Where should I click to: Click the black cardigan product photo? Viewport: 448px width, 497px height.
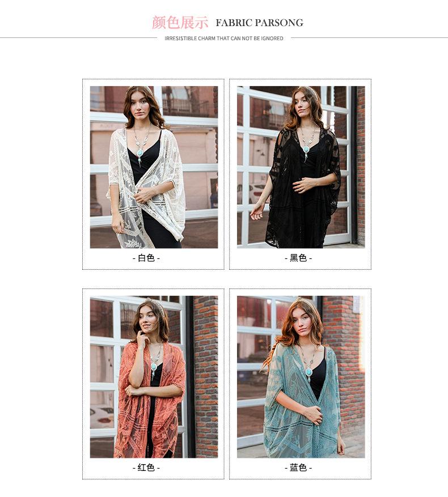click(x=301, y=167)
